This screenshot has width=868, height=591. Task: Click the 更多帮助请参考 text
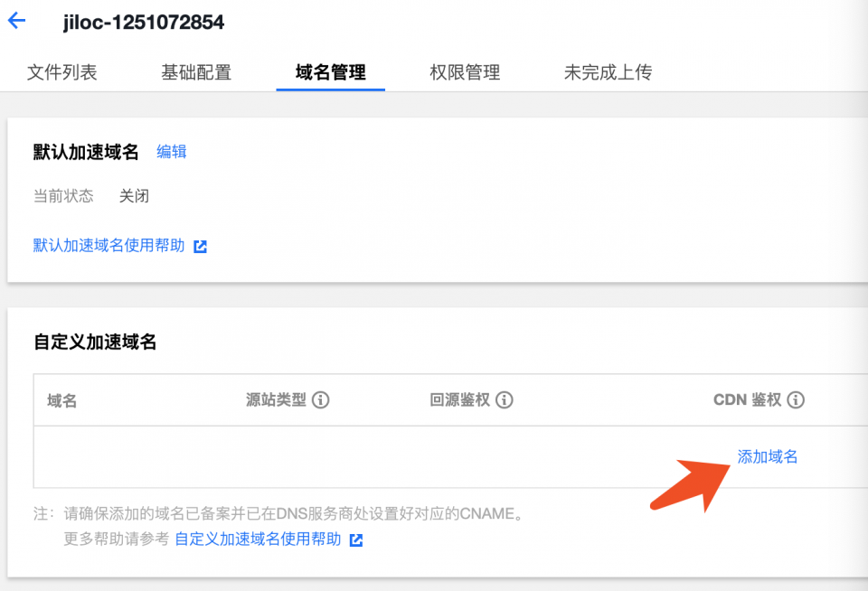[x=117, y=539]
